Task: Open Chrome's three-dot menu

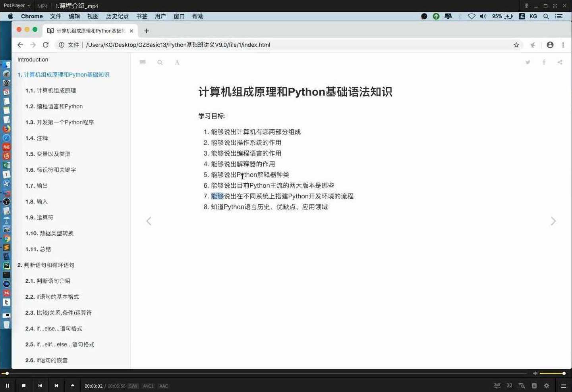Action: pyautogui.click(x=564, y=45)
